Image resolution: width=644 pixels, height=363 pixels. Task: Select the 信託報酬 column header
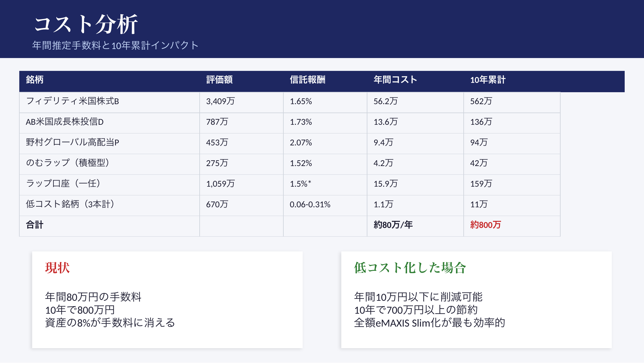click(x=307, y=80)
